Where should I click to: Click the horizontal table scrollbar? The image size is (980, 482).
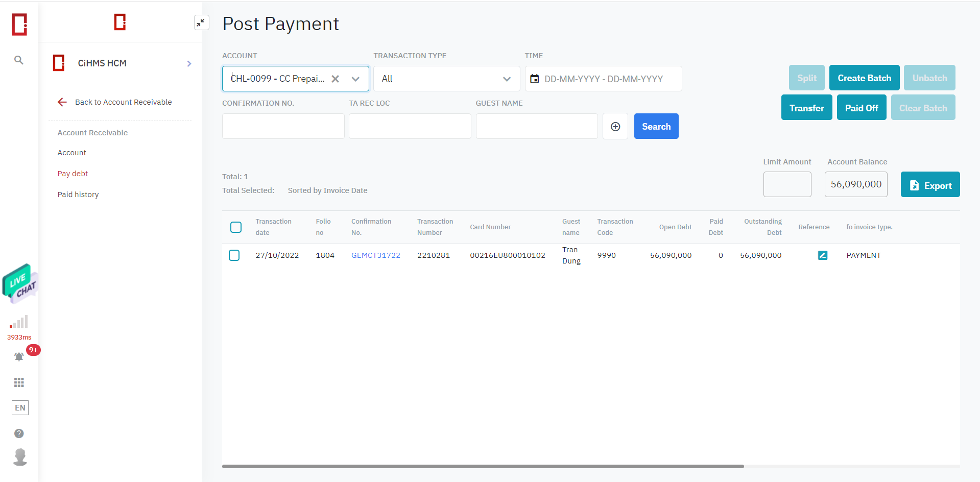[483, 466]
